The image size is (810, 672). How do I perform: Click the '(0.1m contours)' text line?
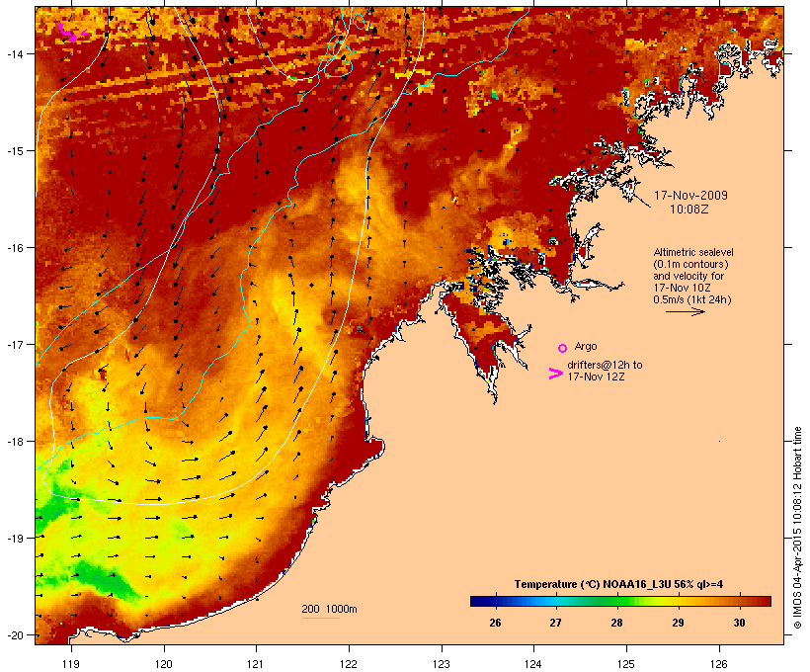pyautogui.click(x=690, y=264)
